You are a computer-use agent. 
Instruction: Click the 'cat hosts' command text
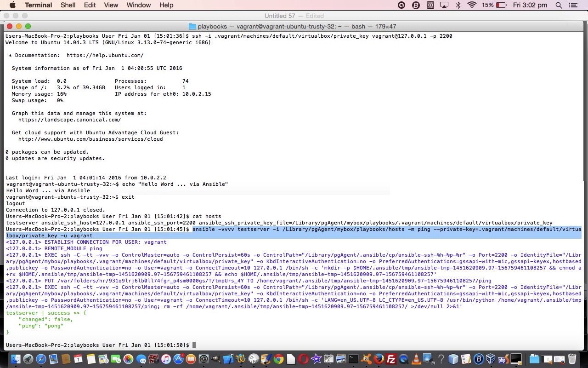[207, 216]
